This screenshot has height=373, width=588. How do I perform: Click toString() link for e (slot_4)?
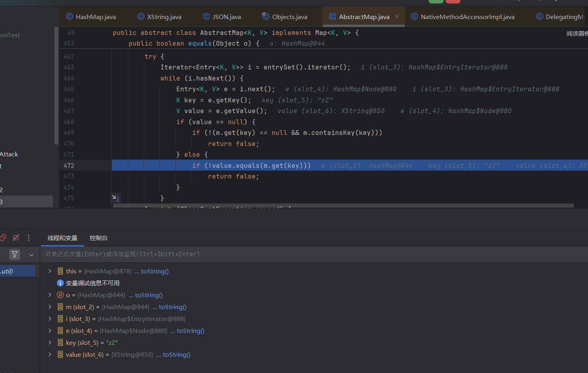pyautogui.click(x=190, y=331)
